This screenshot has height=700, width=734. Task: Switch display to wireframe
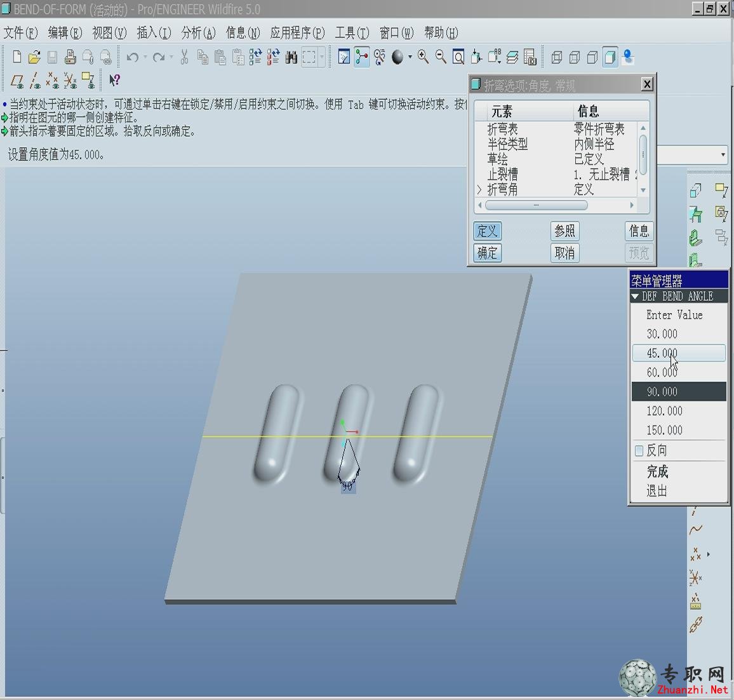pos(557,57)
